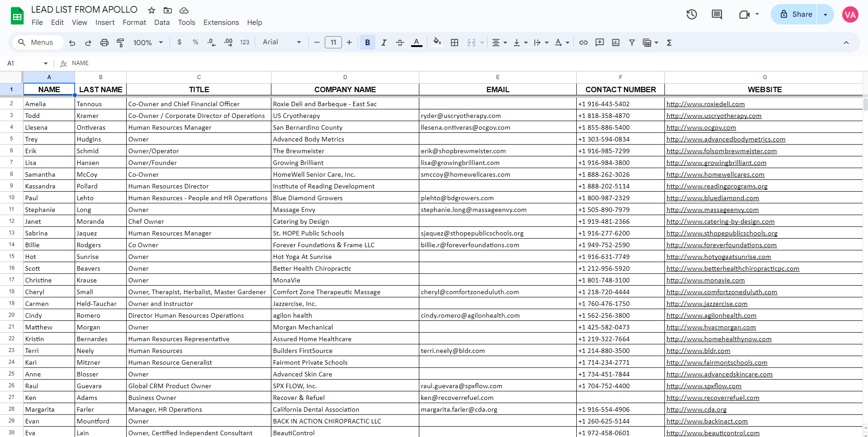
Task: Open the text color picker
Action: tap(417, 42)
